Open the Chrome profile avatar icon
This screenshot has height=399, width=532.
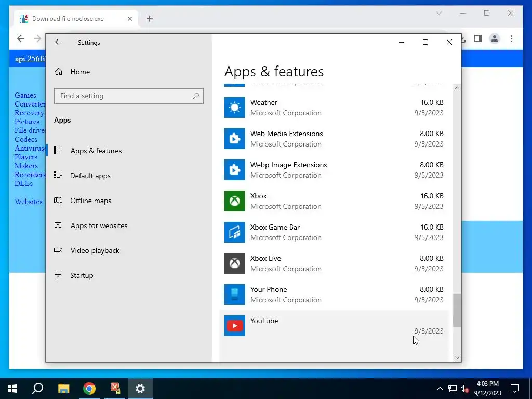pos(495,38)
